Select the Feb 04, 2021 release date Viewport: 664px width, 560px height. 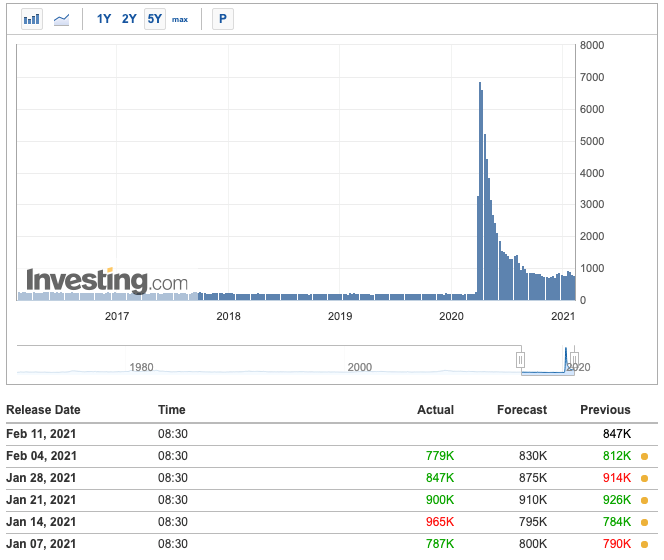coord(41,456)
